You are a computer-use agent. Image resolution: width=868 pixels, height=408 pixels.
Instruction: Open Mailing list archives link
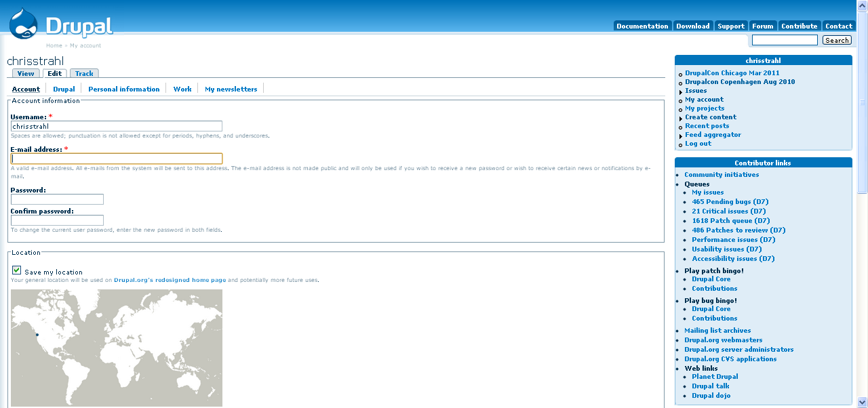click(717, 331)
